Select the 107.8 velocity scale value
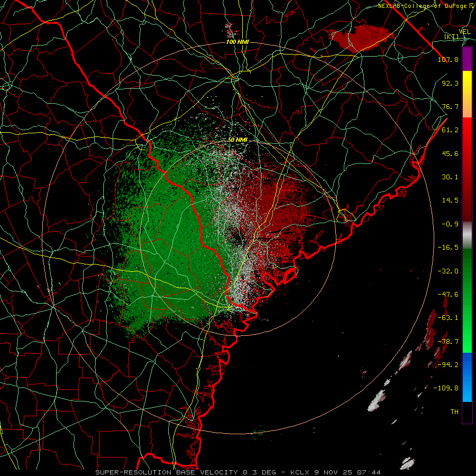The image size is (476, 476). click(x=448, y=59)
